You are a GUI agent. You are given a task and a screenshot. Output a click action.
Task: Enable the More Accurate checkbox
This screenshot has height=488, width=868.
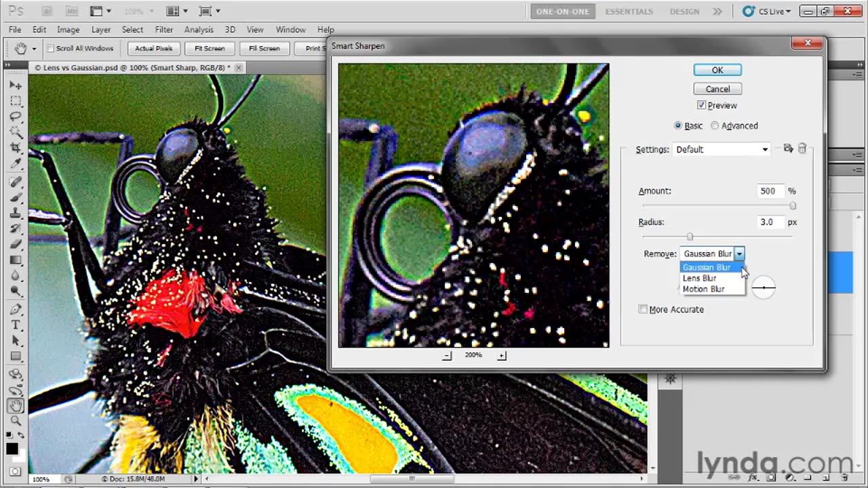point(643,310)
